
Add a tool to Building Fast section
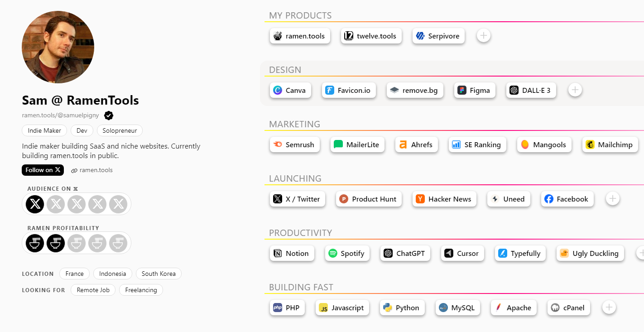(609, 307)
